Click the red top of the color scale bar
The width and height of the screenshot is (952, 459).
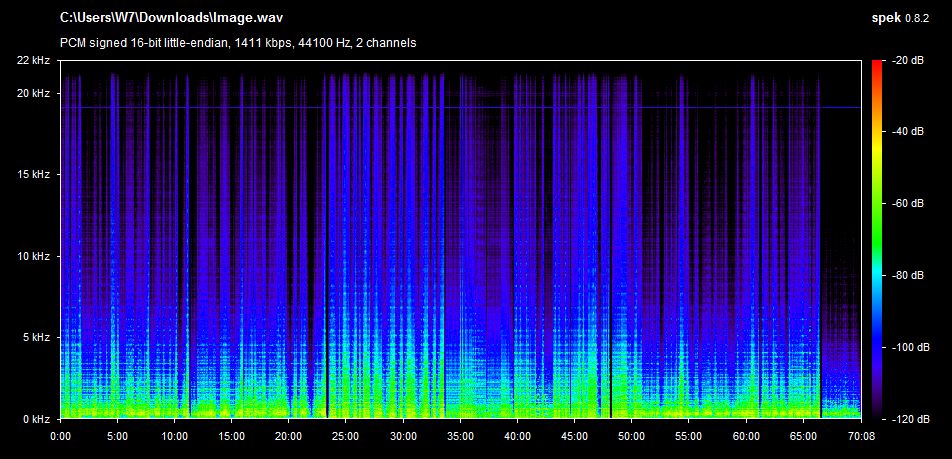pos(877,65)
